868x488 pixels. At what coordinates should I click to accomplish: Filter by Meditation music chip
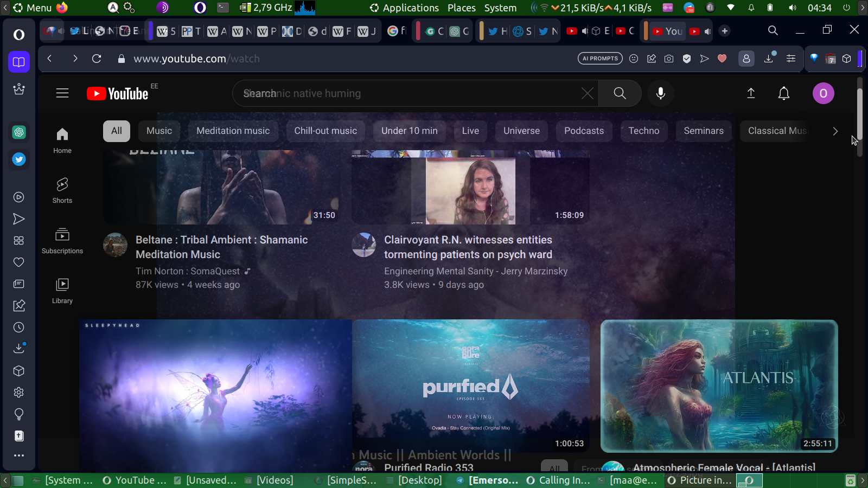tap(233, 131)
